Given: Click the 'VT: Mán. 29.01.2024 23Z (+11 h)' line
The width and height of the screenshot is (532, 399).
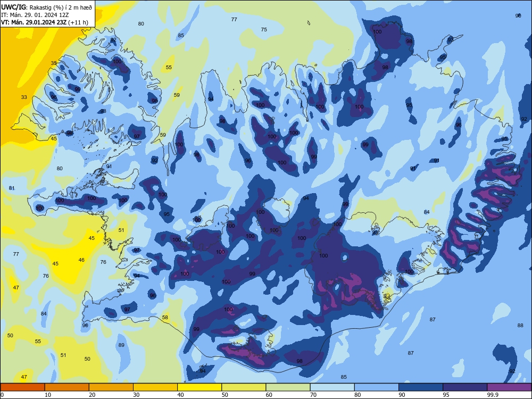Looking at the screenshot, I should pos(45,22).
